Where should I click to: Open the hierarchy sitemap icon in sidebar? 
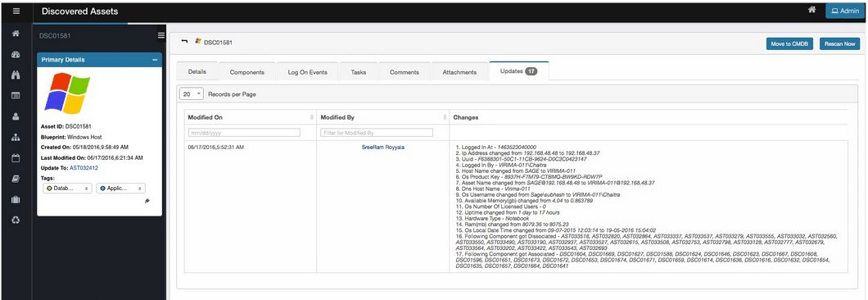tap(16, 137)
